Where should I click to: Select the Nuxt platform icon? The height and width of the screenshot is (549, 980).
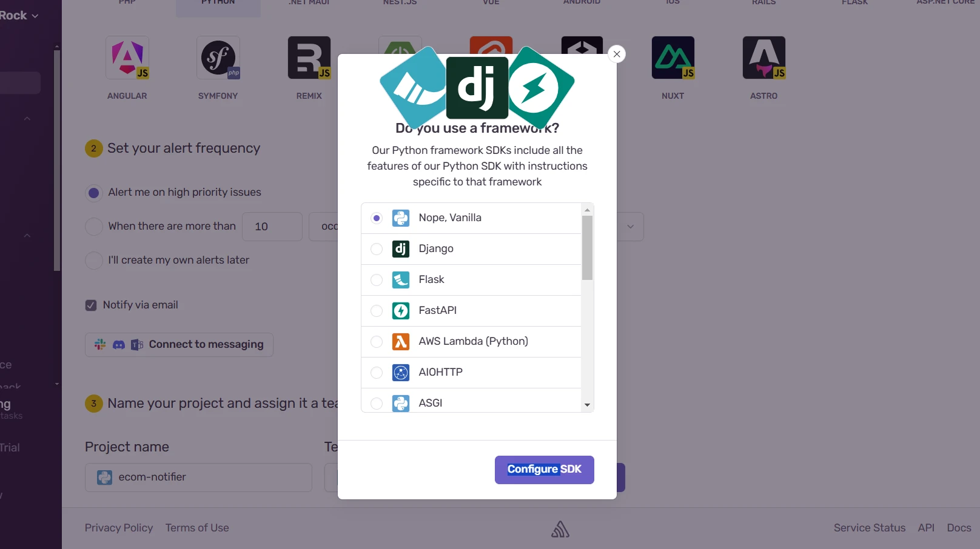click(673, 58)
